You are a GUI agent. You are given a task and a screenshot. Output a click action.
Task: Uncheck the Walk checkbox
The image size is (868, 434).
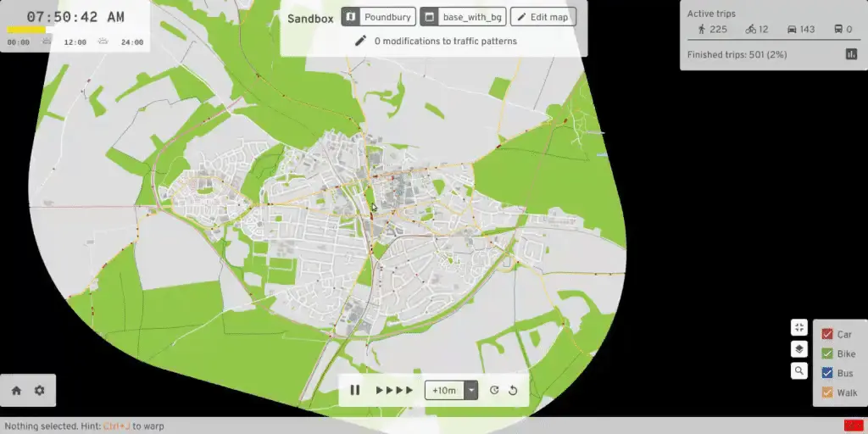click(x=827, y=392)
